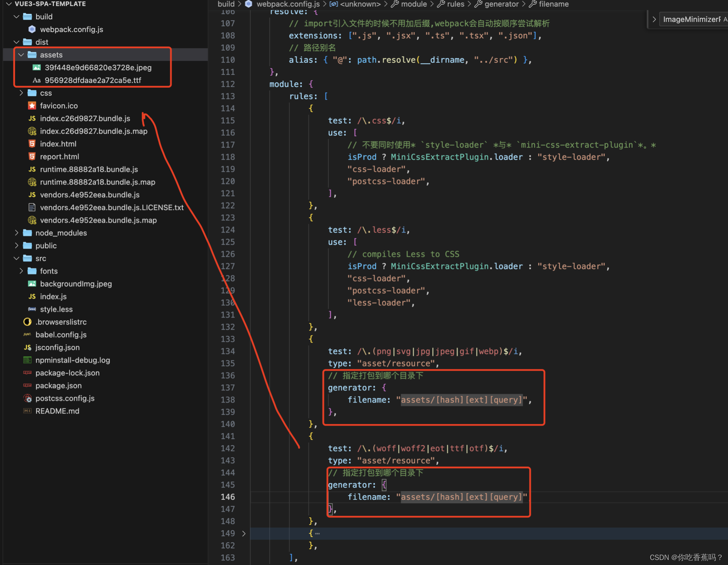This screenshot has height=565, width=728.
Task: Collapse the VUE3-SPA-TEMPLATE root section
Action: pyautogui.click(x=8, y=4)
